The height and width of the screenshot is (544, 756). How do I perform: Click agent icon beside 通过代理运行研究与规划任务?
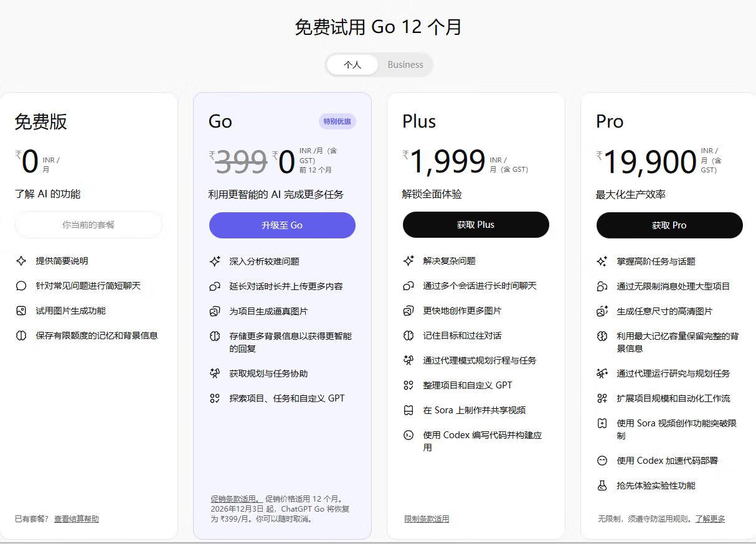click(x=602, y=373)
